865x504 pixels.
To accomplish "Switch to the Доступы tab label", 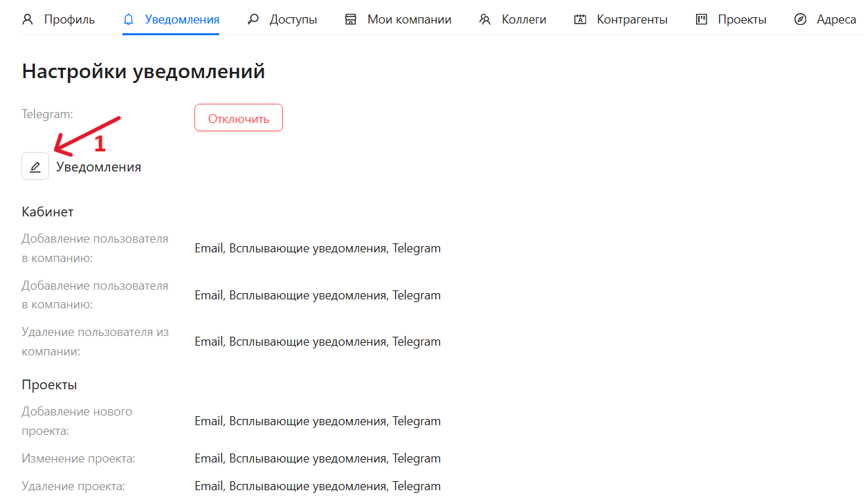I will [293, 19].
